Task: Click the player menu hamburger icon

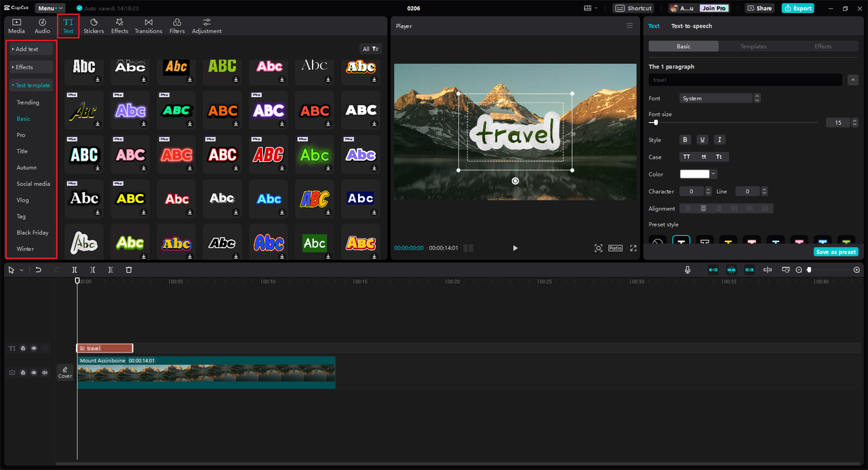Action: [x=630, y=26]
